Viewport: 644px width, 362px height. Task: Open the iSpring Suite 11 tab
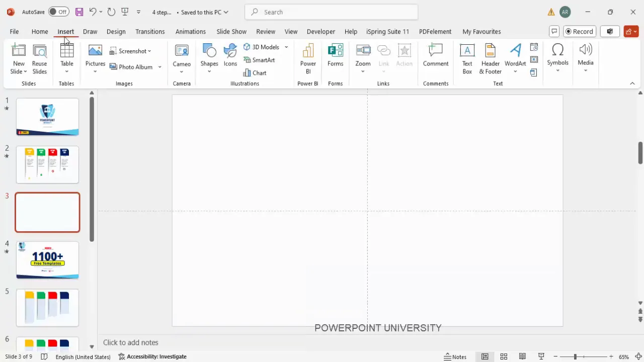click(387, 31)
